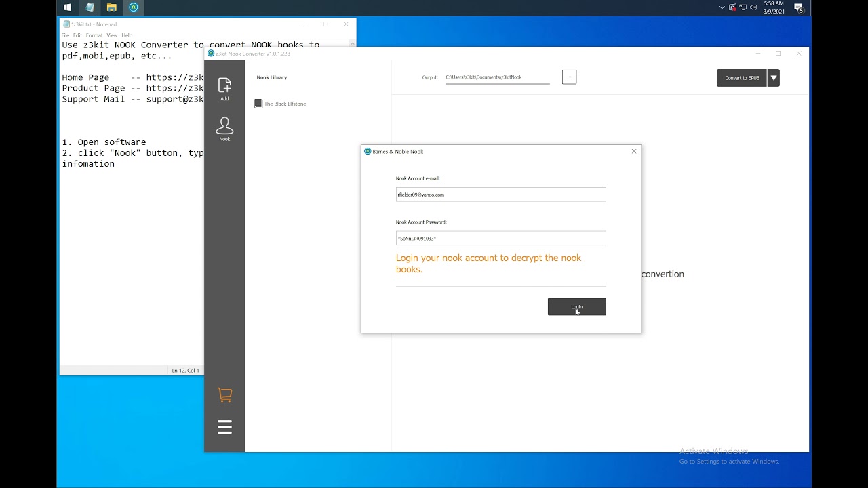
Task: Open Notepad's Help menu
Action: (127, 35)
